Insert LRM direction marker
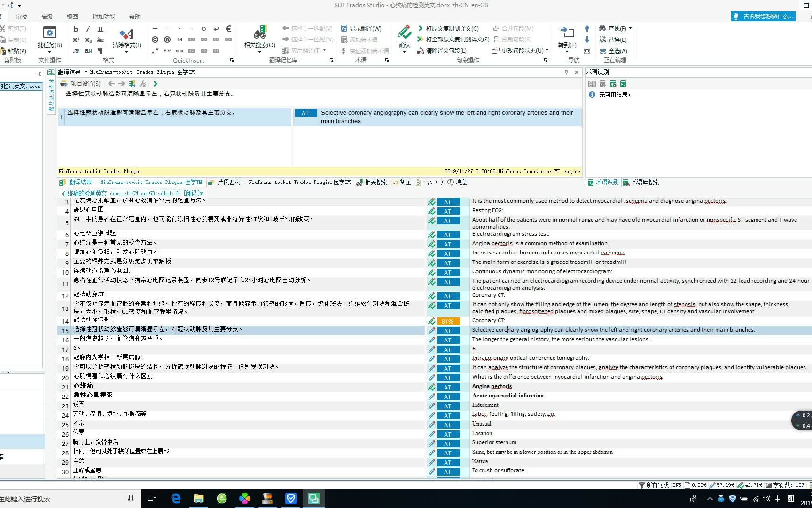This screenshot has width=812, height=508. click(76, 51)
